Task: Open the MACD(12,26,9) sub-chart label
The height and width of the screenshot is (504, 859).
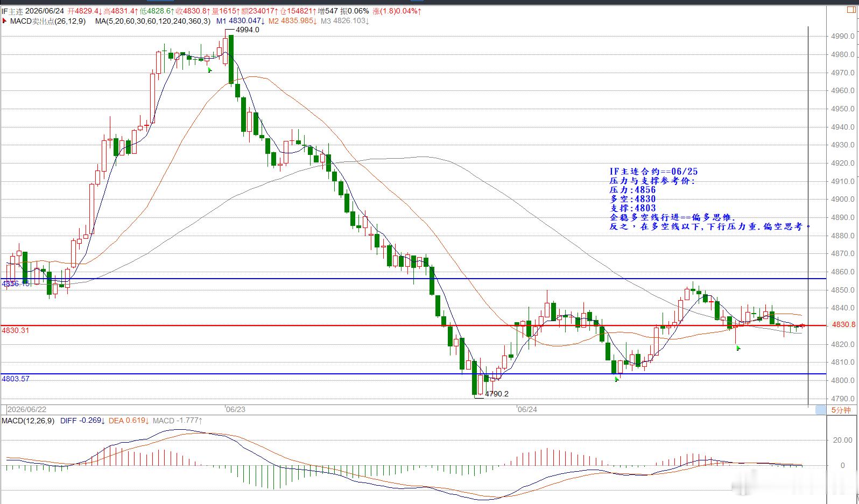Action: click(x=28, y=421)
